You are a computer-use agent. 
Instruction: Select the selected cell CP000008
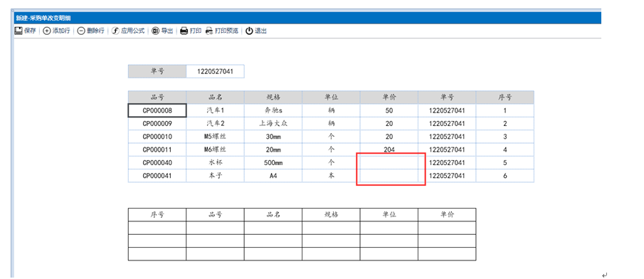point(157,110)
